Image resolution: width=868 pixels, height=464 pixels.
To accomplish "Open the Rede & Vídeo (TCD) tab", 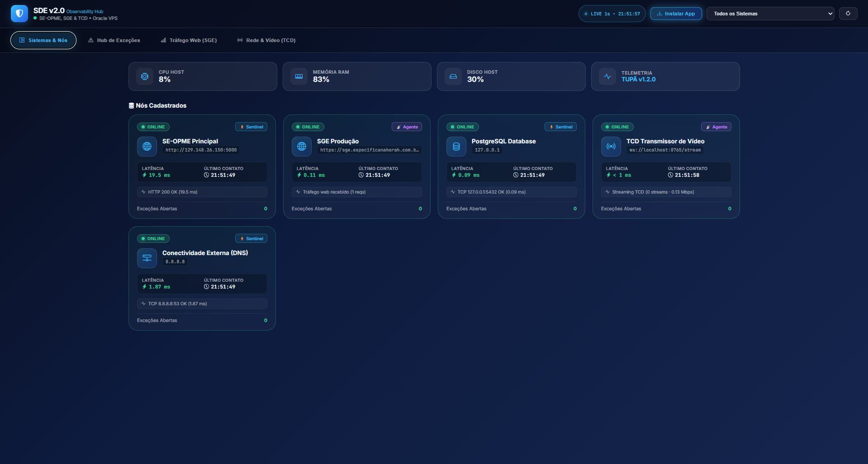I will tap(266, 40).
